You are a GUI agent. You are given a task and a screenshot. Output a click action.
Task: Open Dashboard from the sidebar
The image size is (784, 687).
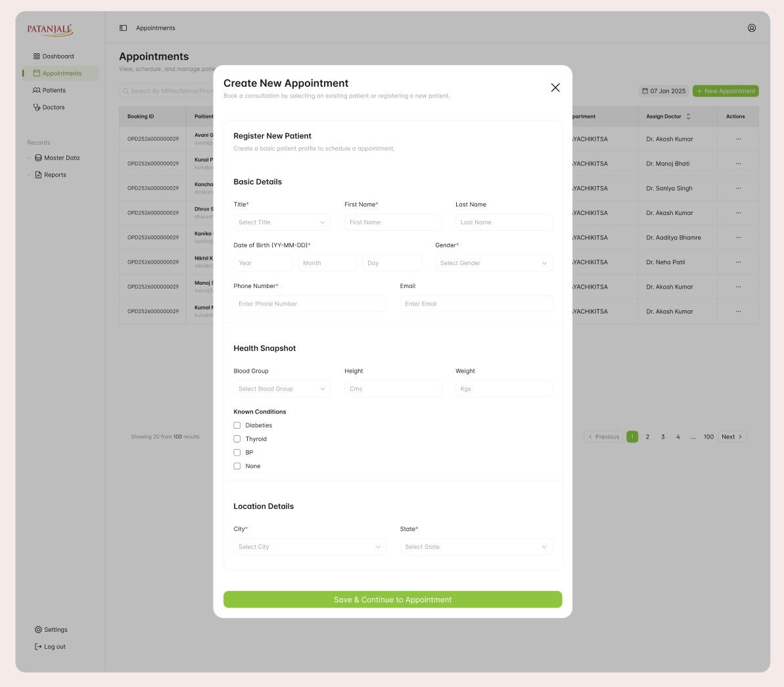tap(53, 57)
